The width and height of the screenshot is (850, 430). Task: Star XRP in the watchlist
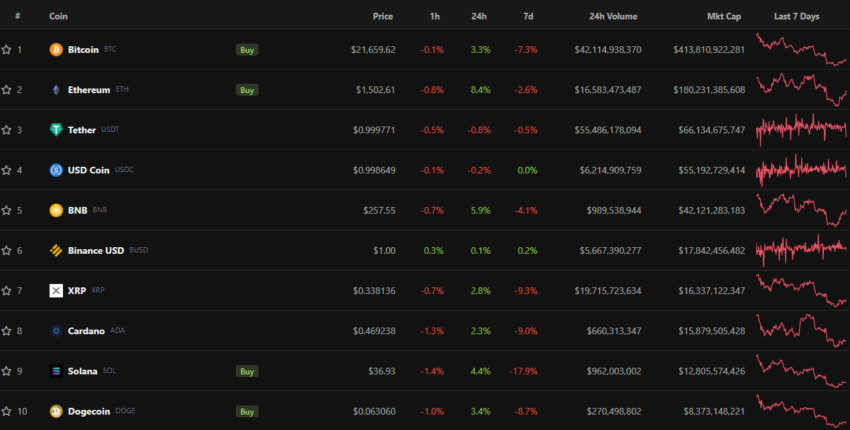point(7,291)
